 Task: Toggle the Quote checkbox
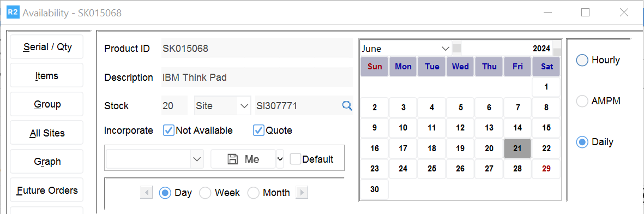(x=258, y=130)
